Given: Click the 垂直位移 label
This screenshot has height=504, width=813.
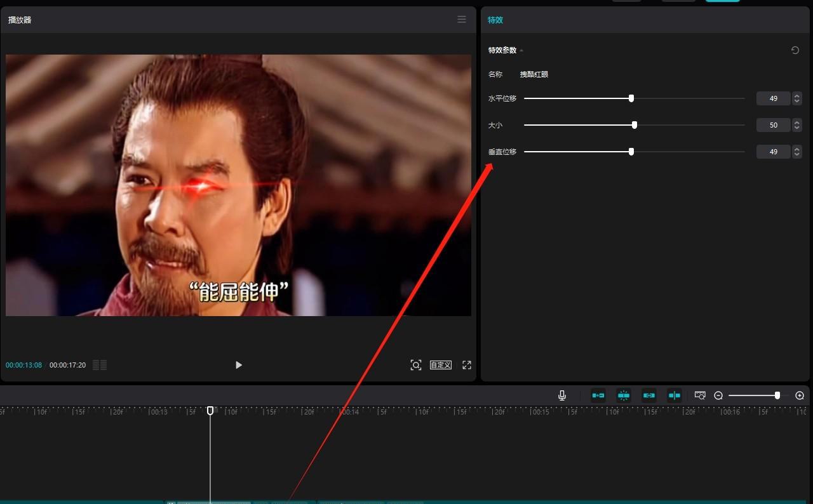Looking at the screenshot, I should point(502,152).
